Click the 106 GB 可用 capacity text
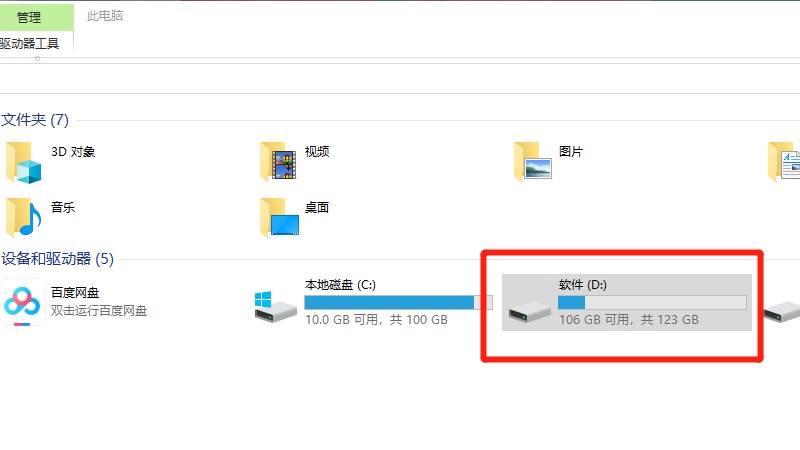 pyautogui.click(x=594, y=320)
